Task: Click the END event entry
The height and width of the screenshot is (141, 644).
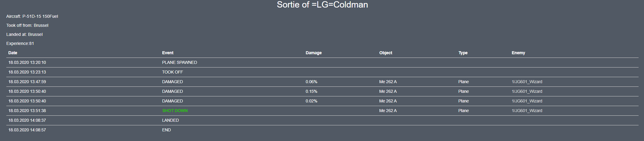Action: coord(166,130)
